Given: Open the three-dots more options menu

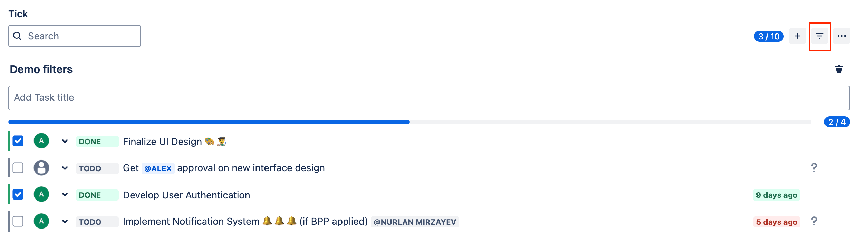Looking at the screenshot, I should coord(842,36).
